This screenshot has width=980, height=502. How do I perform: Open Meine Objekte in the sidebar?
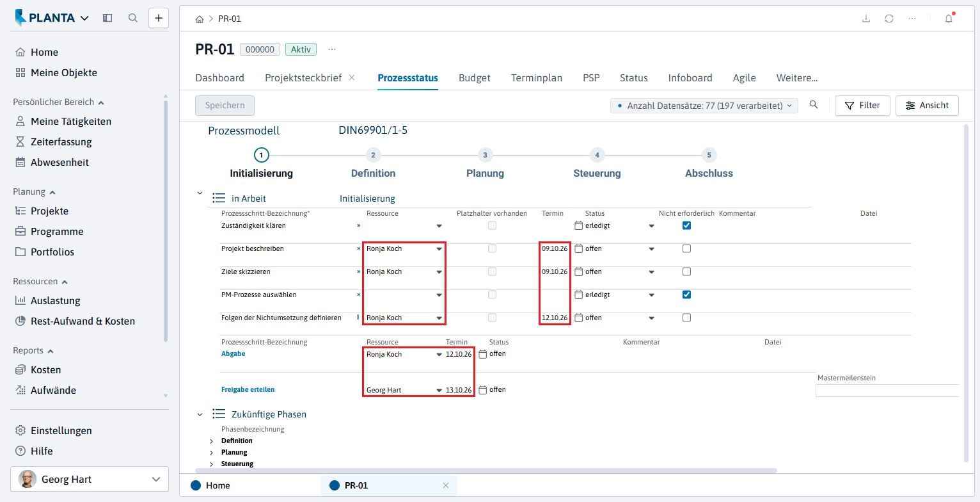pyautogui.click(x=56, y=73)
